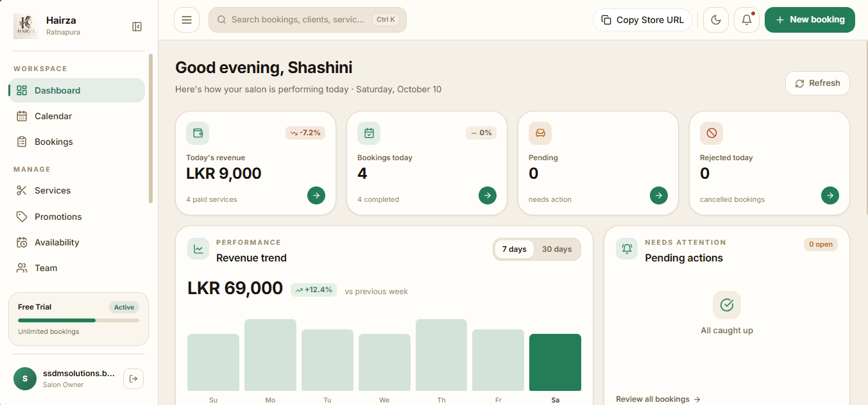Click the Active trial status badge
The image size is (868, 405).
coord(124,308)
